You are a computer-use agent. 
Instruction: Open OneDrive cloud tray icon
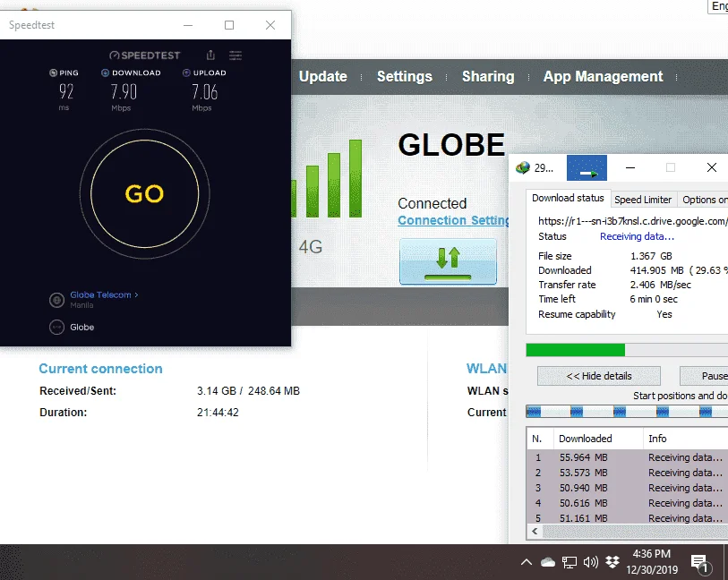548,562
